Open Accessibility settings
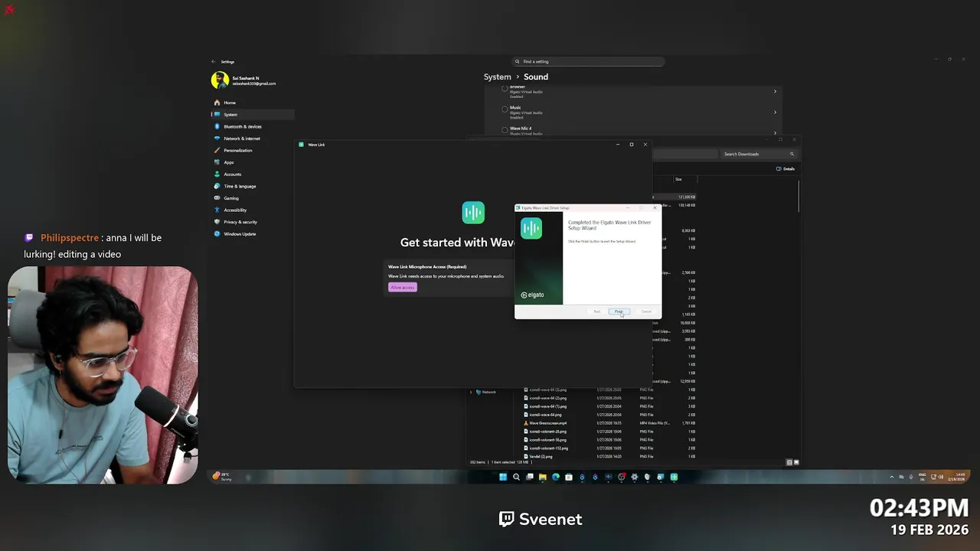The height and width of the screenshot is (551, 980). [x=253, y=210]
